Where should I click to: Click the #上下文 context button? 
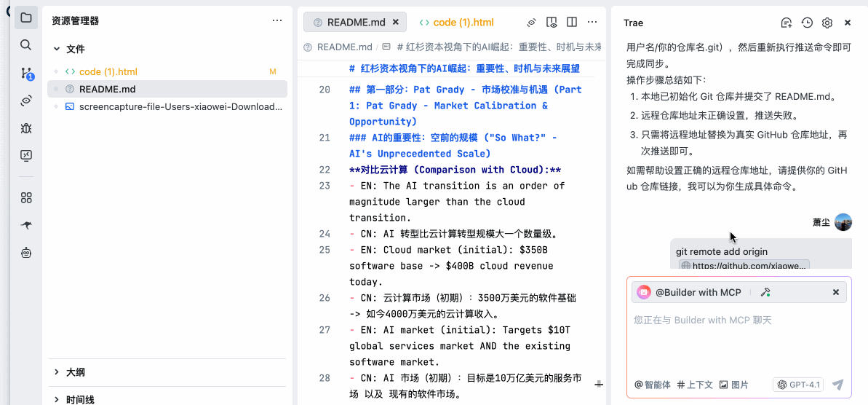tap(696, 385)
